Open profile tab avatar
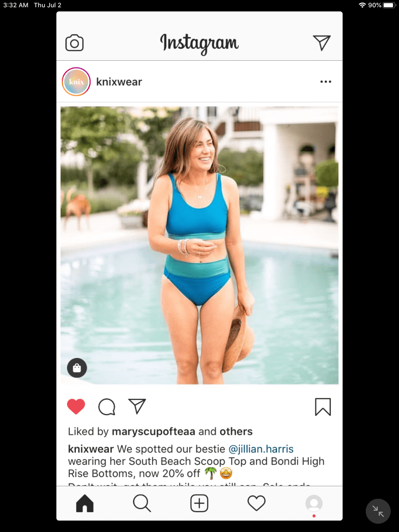The height and width of the screenshot is (532, 399). pyautogui.click(x=314, y=503)
